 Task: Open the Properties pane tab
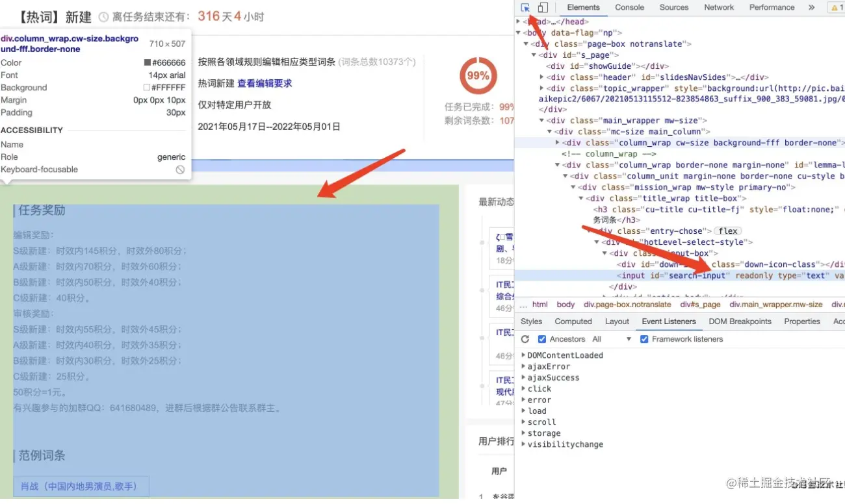[x=802, y=321]
